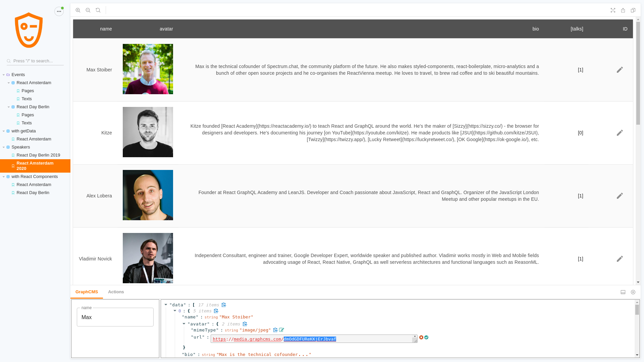Click the edit icon for Alex Lobera

tap(620, 196)
